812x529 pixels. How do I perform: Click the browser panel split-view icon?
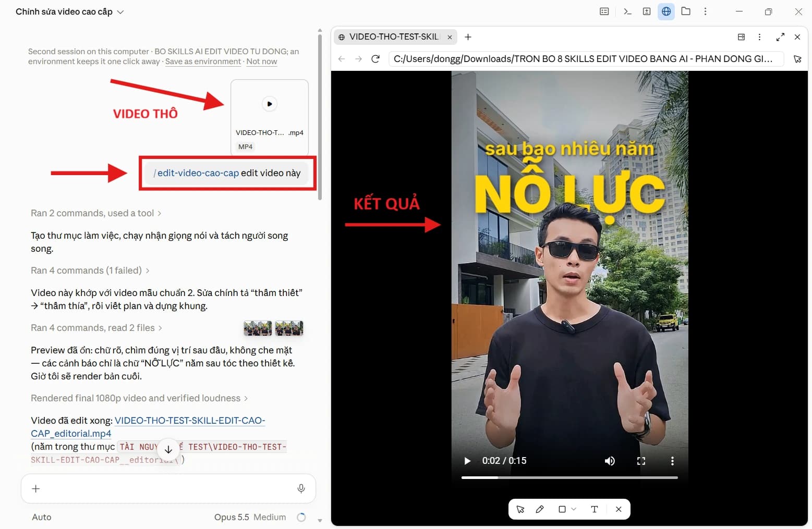tap(741, 37)
